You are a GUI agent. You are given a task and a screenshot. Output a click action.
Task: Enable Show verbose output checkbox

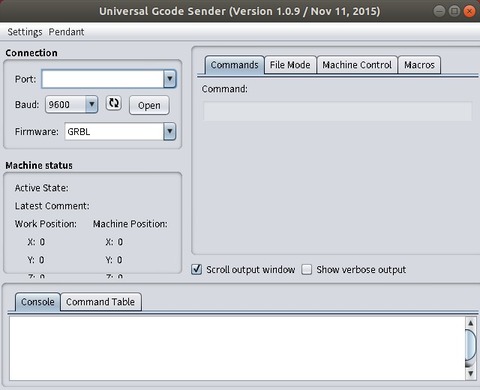(x=307, y=269)
